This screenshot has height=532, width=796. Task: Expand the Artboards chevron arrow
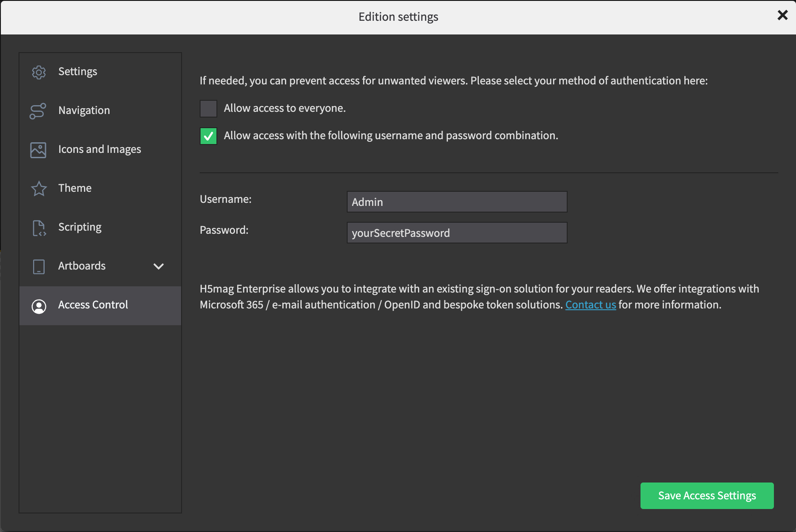point(159,266)
